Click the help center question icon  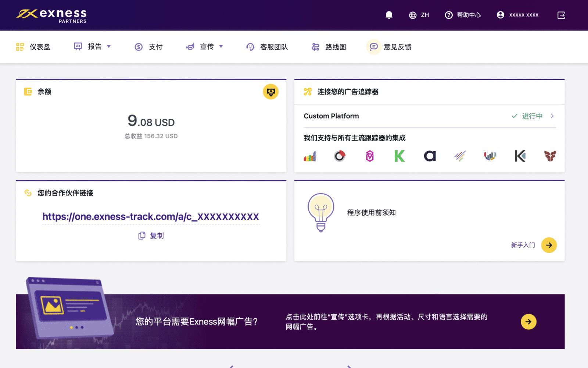click(x=449, y=15)
